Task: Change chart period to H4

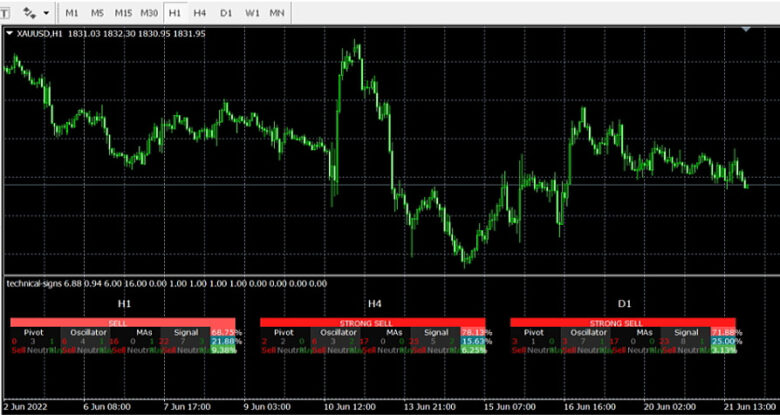Action: coord(200,13)
